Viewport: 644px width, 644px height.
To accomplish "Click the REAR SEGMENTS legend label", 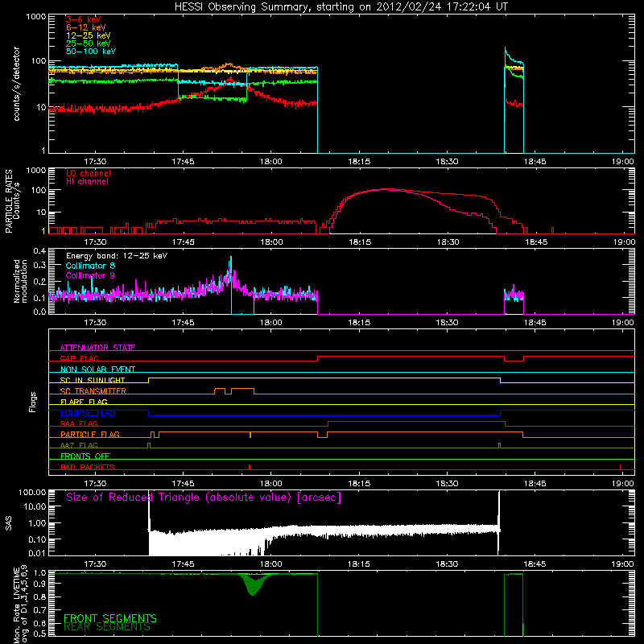I will pos(107,627).
